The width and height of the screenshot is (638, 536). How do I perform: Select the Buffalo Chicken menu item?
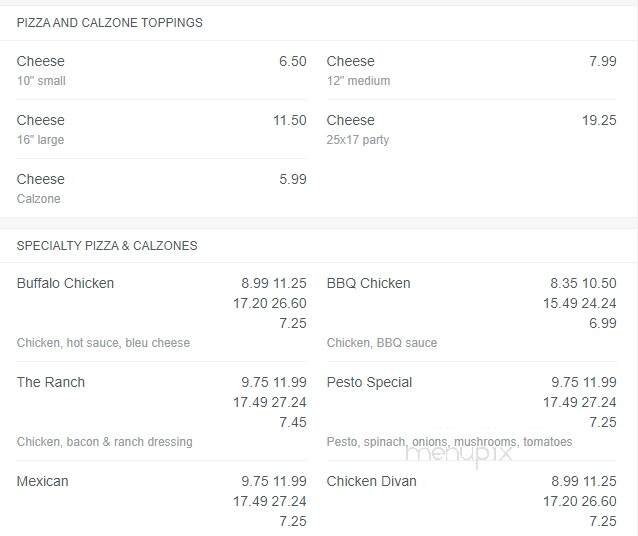coord(66,283)
